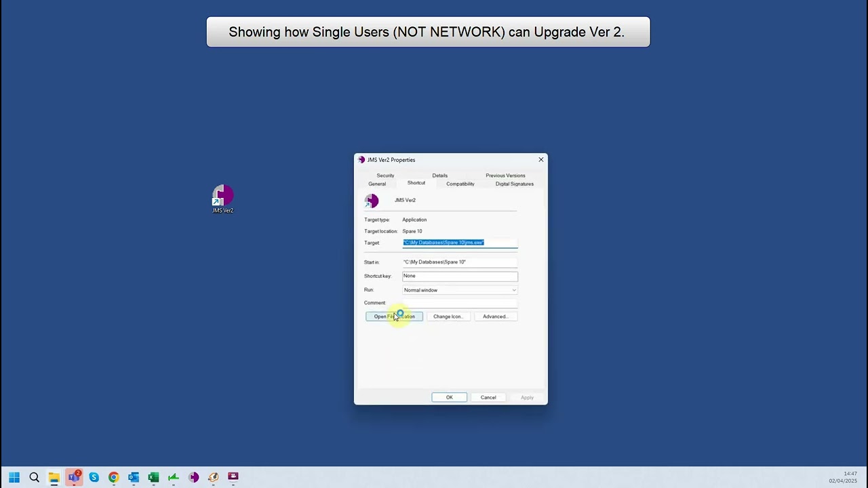Screen dimensions: 868x488
Task: Select the JMS Ver2 desktop shortcut icon
Action: [222, 199]
